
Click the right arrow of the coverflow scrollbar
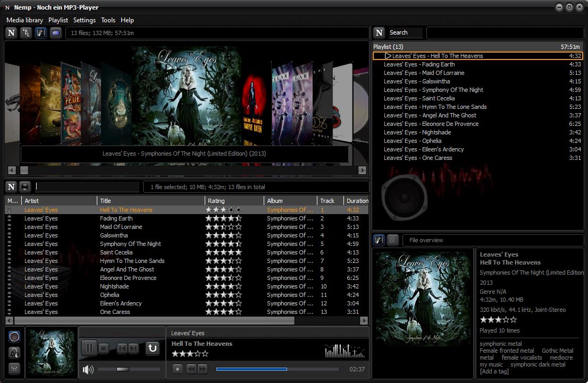[x=362, y=170]
